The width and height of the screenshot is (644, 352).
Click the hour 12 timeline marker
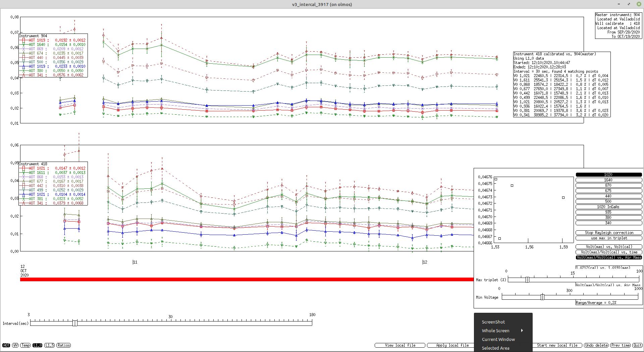425,262
